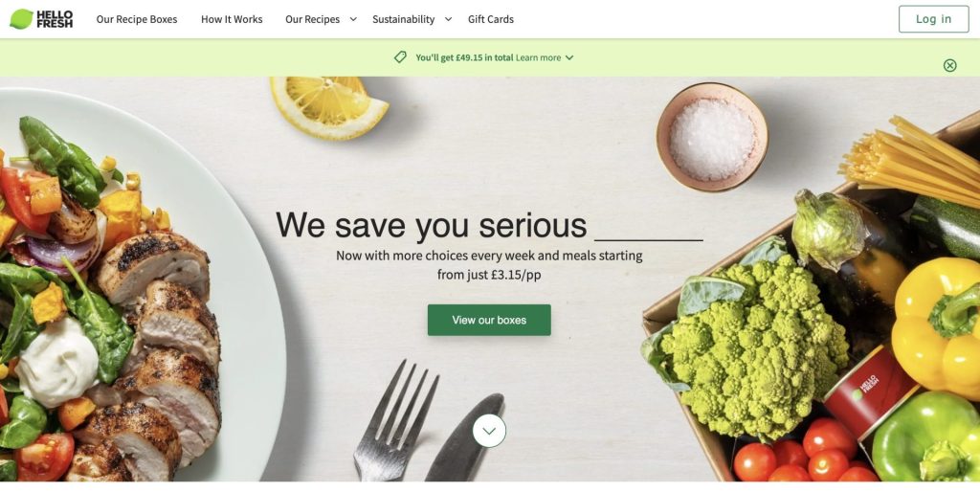Go to the How It Works page

[232, 19]
